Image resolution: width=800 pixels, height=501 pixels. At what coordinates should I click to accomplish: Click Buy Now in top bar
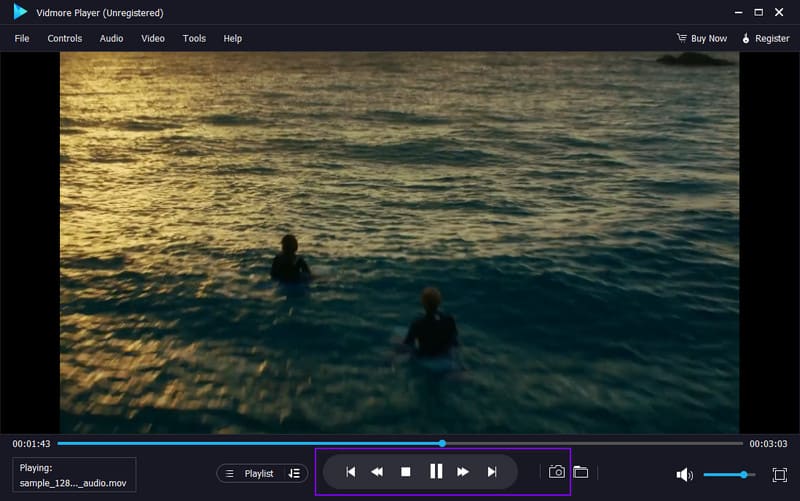point(702,38)
